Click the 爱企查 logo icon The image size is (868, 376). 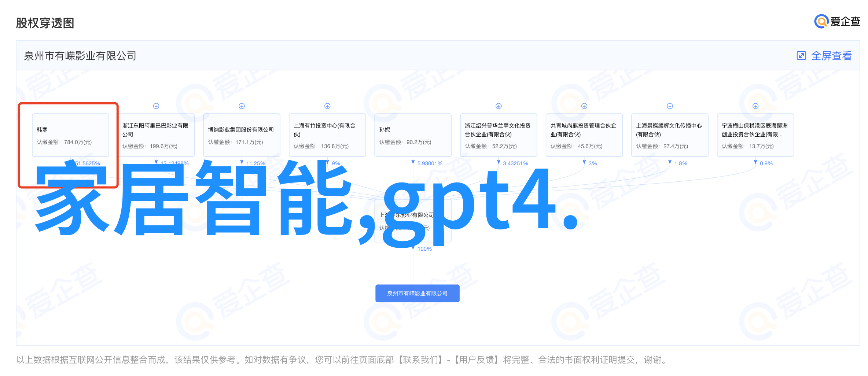point(821,21)
